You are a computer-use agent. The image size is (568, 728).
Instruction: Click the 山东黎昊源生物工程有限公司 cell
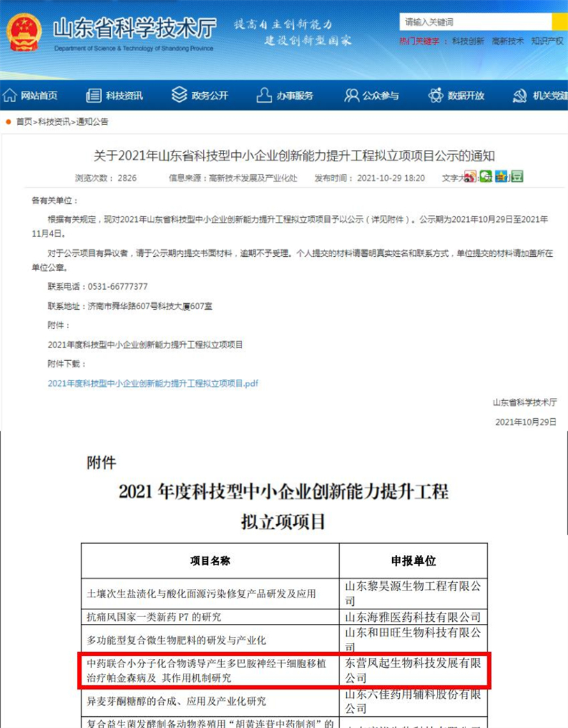coord(414,594)
